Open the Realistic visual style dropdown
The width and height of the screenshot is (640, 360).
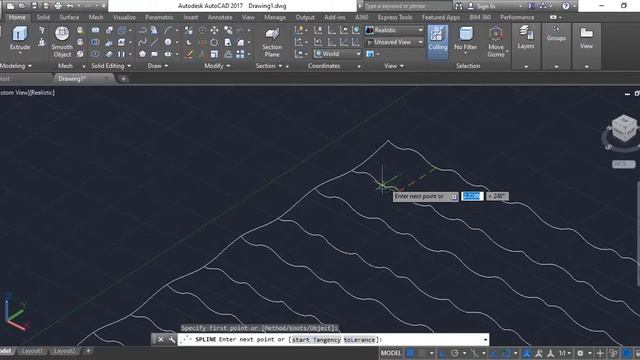coord(394,30)
